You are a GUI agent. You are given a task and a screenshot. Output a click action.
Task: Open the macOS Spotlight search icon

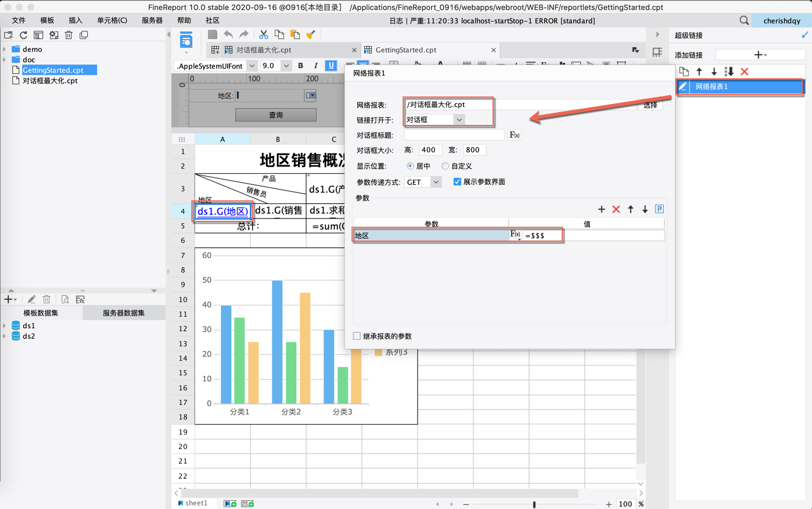[744, 20]
